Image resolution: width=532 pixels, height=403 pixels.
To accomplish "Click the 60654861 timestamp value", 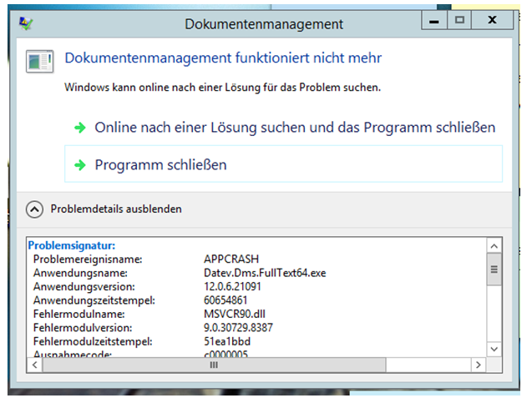I will (225, 300).
